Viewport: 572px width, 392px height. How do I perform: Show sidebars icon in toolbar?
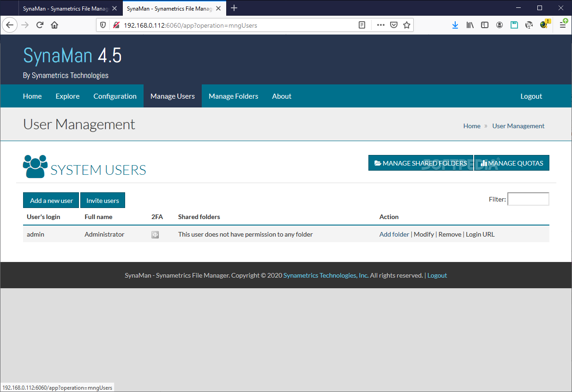click(485, 25)
